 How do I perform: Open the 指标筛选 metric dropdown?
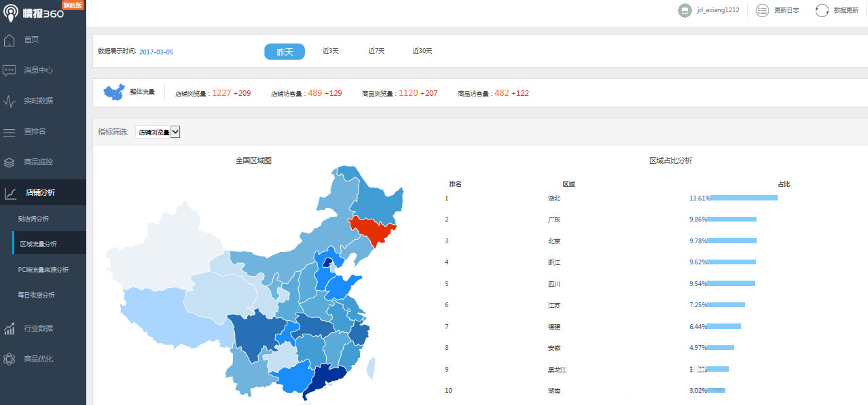158,132
